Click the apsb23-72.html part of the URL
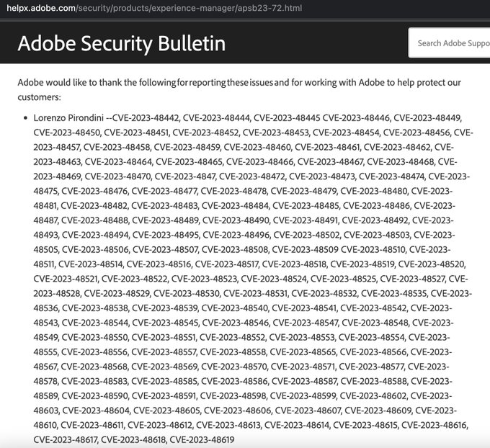The width and height of the screenshot is (490, 448). (x=269, y=8)
